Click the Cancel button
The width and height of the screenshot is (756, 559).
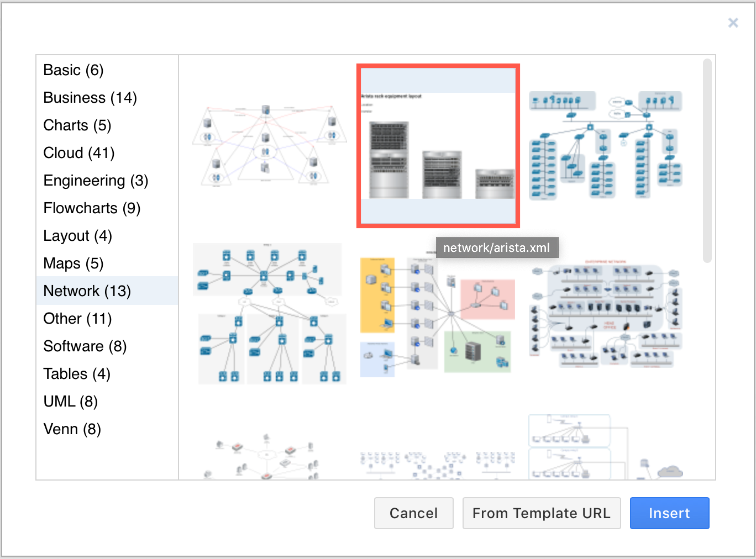tap(413, 513)
